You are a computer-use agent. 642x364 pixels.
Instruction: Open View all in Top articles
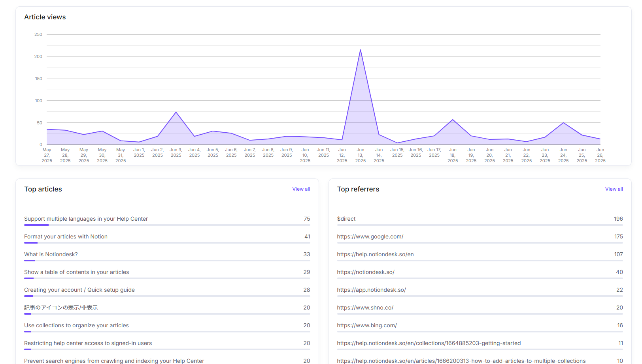click(x=301, y=189)
